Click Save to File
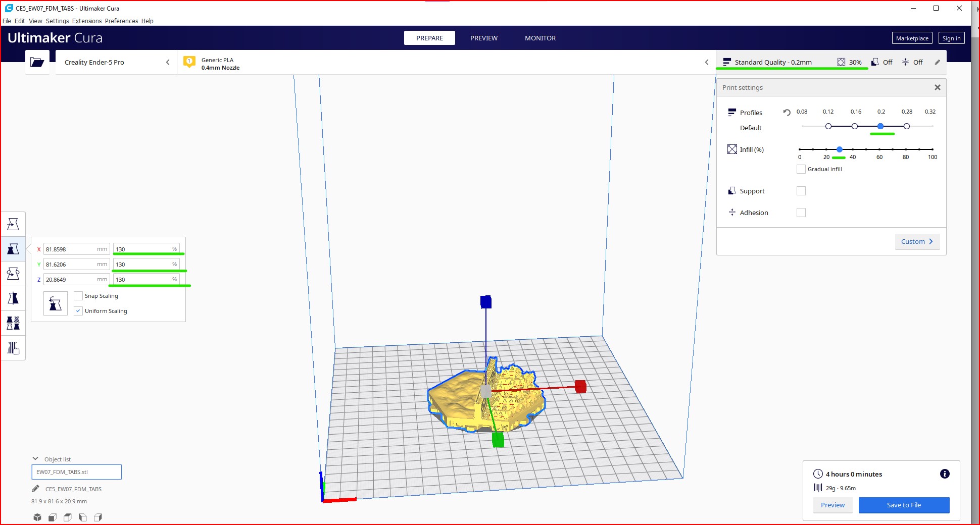 pyautogui.click(x=904, y=505)
